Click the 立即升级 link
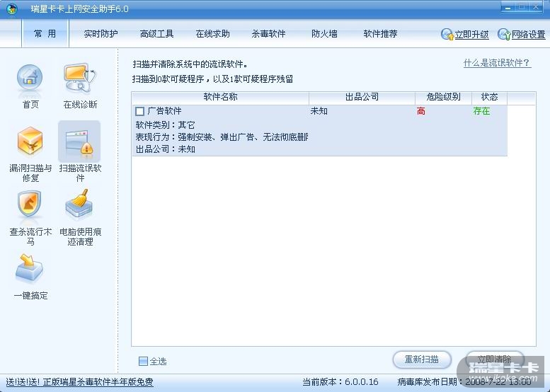The width and height of the screenshot is (550, 392). pos(471,35)
